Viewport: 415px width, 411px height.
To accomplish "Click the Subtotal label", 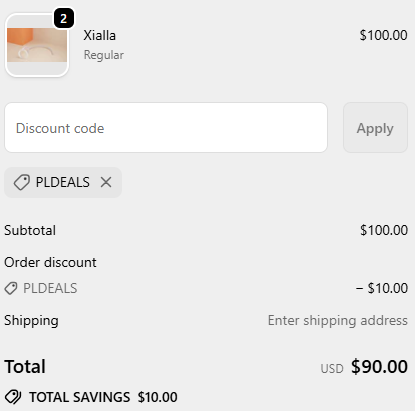I will 30,230.
